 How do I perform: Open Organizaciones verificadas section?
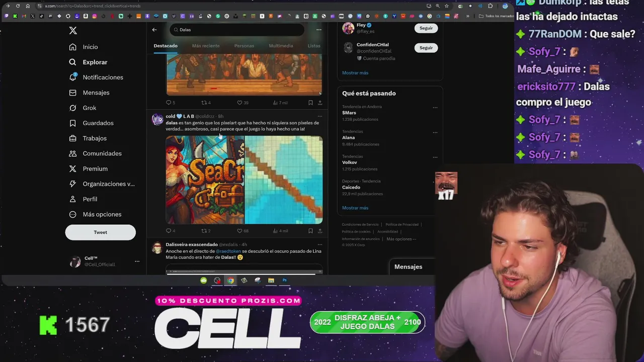click(x=102, y=184)
